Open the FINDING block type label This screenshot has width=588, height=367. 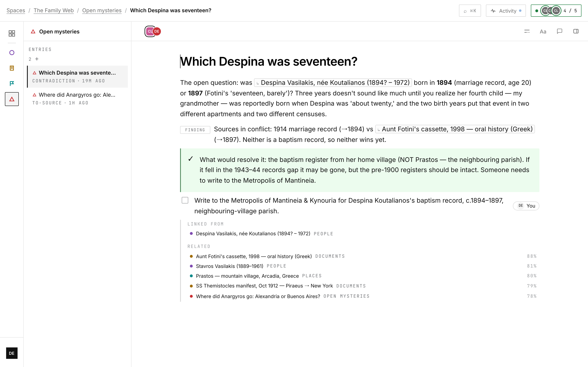(195, 130)
